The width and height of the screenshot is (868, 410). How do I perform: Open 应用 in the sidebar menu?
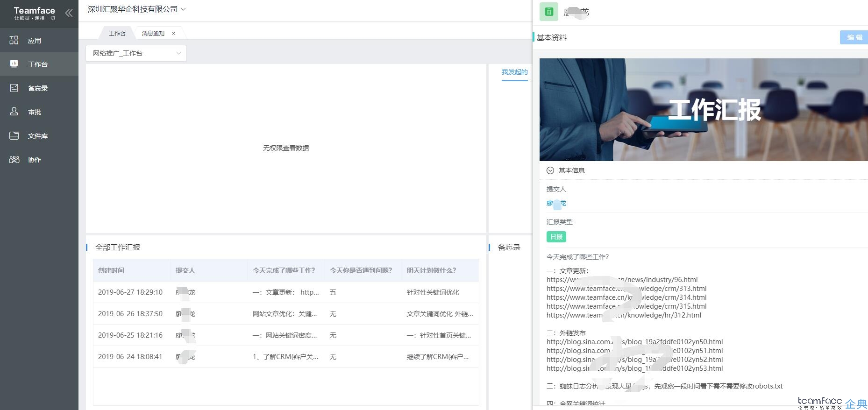pos(39,40)
